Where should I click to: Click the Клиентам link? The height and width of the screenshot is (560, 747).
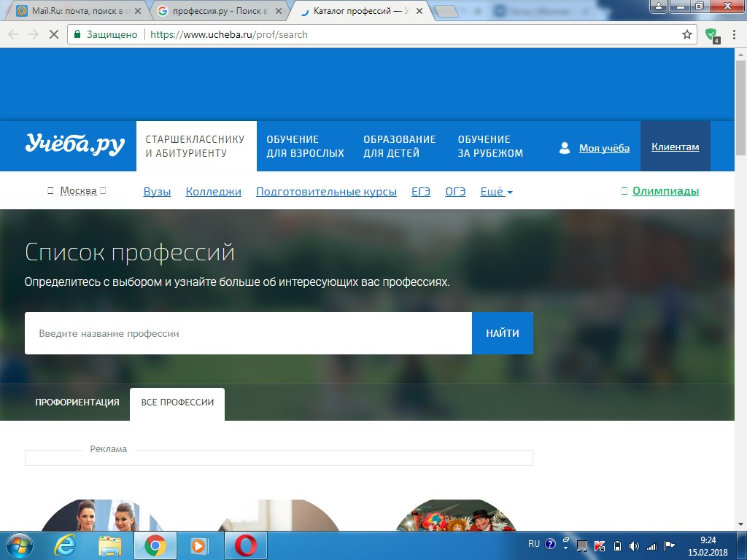(675, 147)
